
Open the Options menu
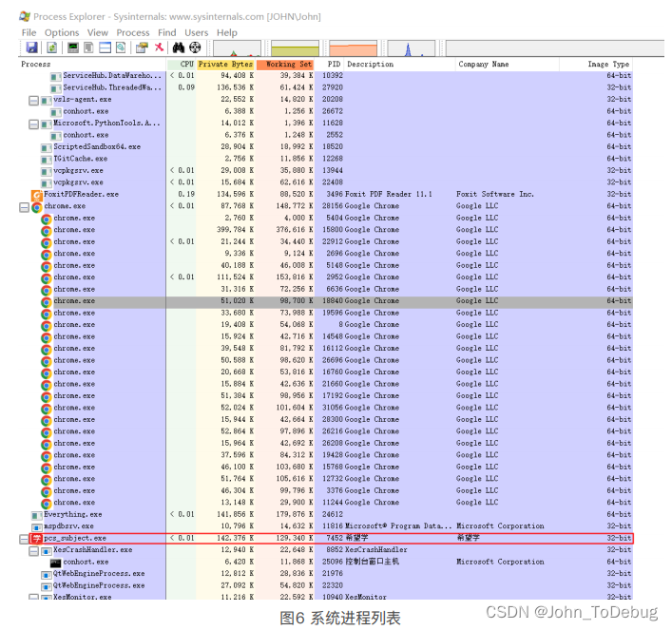62,32
